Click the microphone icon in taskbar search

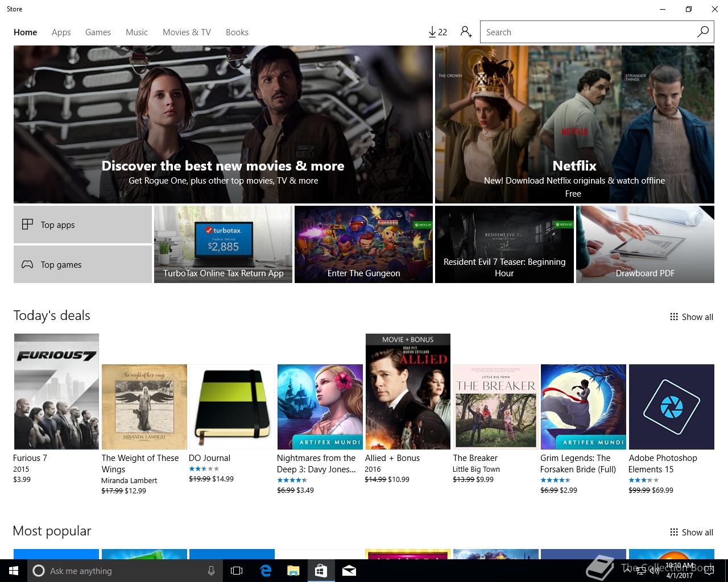[211, 571]
